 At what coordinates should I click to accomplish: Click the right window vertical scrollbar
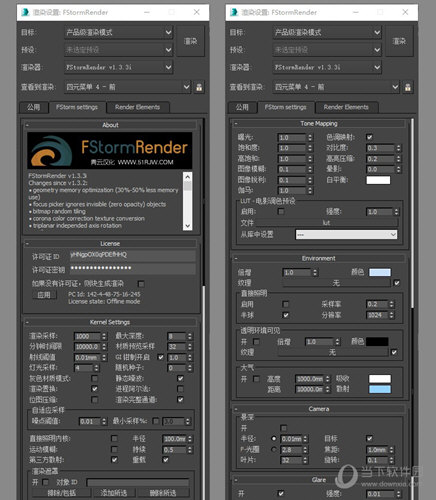coord(413,213)
